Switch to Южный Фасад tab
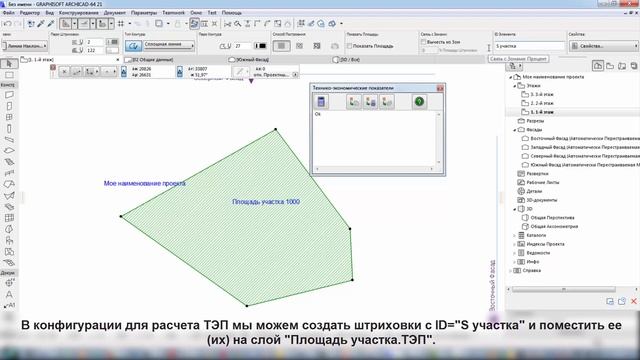 [249, 60]
